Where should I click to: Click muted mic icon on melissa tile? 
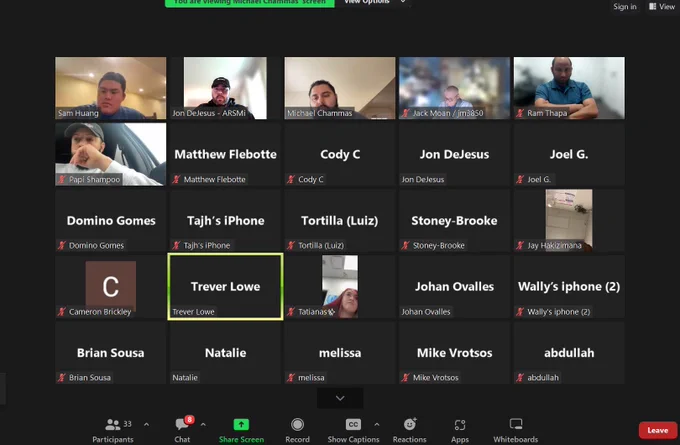(291, 377)
